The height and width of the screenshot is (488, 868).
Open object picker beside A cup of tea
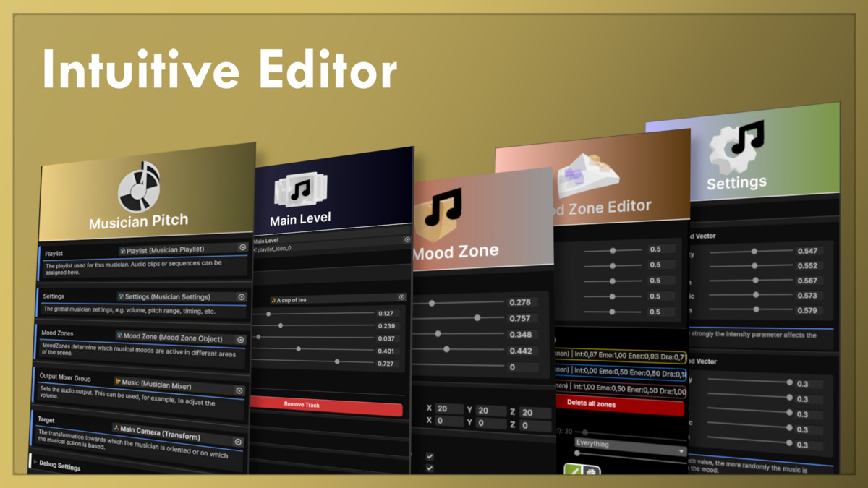click(401, 297)
